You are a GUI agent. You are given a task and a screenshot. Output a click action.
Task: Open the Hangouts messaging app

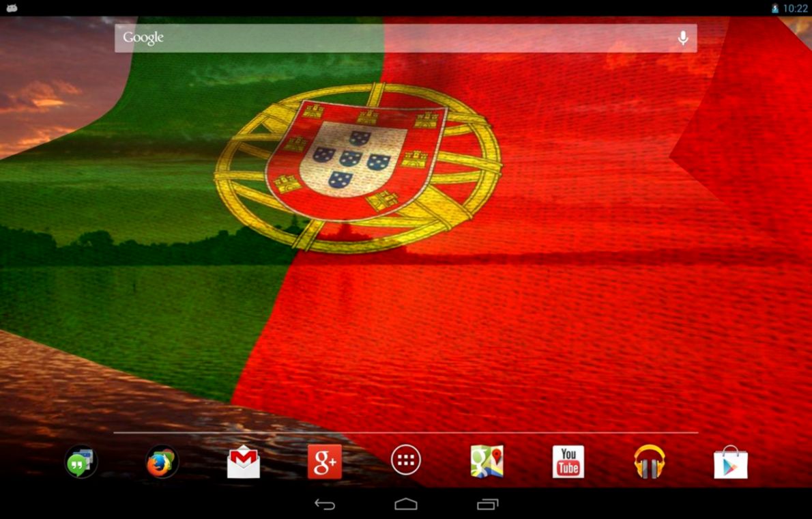coord(81,461)
